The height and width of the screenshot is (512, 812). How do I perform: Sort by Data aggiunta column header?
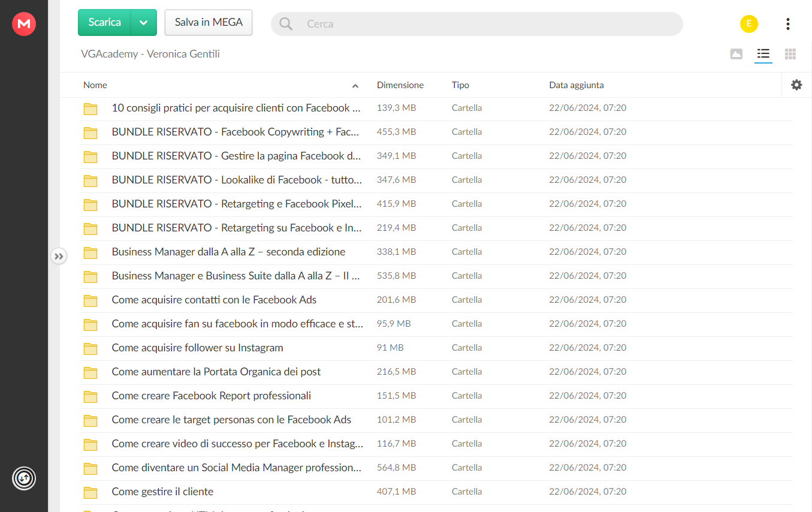pos(576,85)
